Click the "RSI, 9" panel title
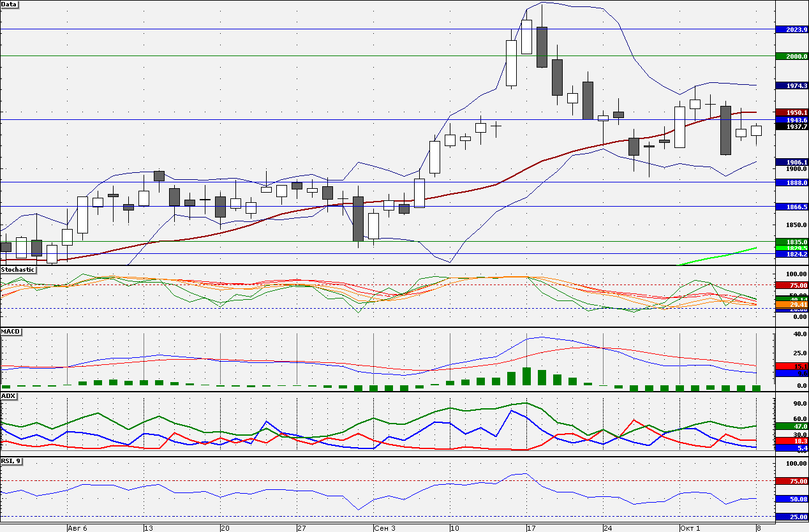Screen dimensions: 809x532 (13, 461)
